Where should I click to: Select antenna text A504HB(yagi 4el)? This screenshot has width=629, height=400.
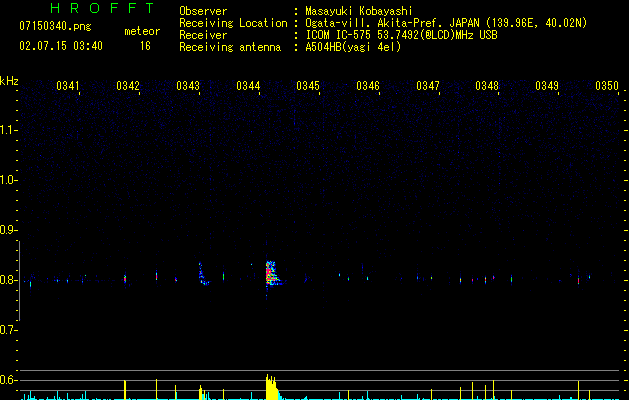(x=353, y=47)
